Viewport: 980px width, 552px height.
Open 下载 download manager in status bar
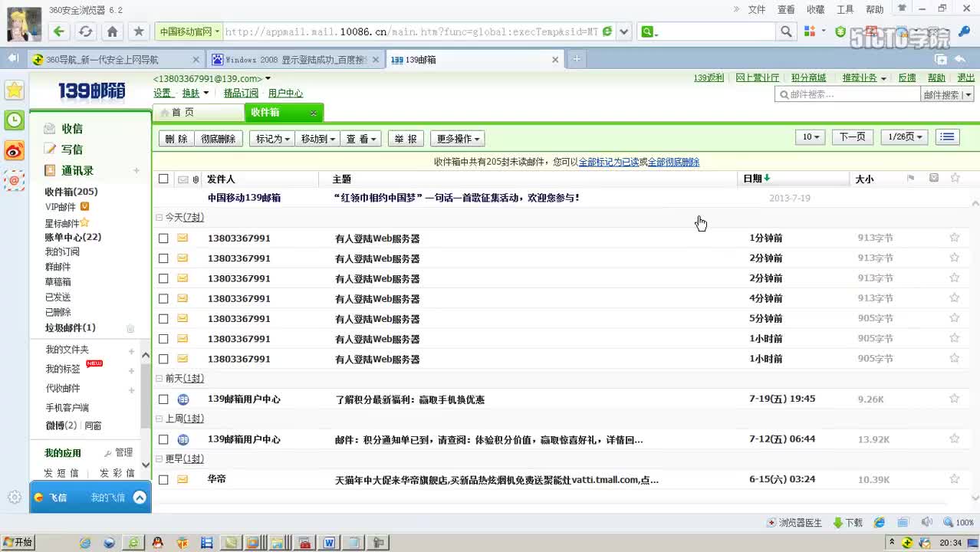tap(847, 523)
